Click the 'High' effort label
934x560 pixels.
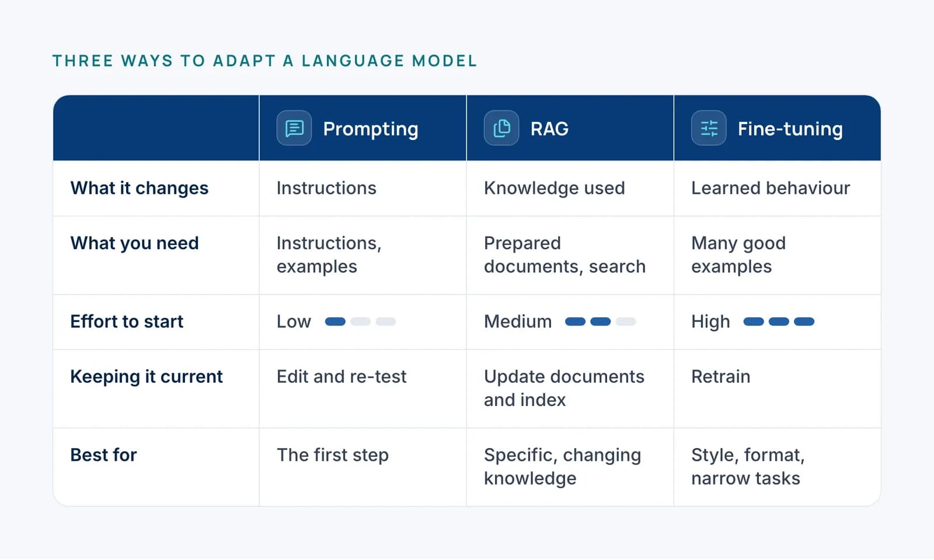click(x=710, y=321)
